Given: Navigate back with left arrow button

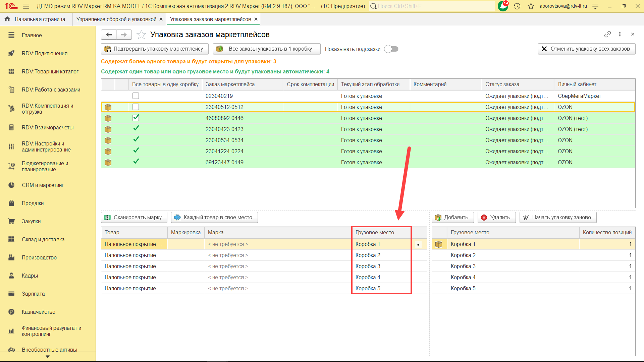Looking at the screenshot, I should point(109,35).
